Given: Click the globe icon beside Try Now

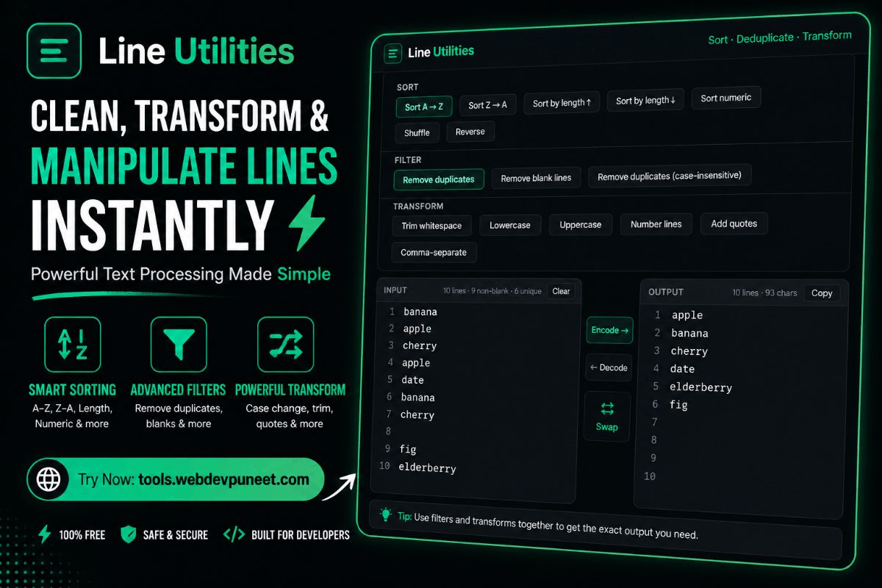Looking at the screenshot, I should tap(49, 480).
